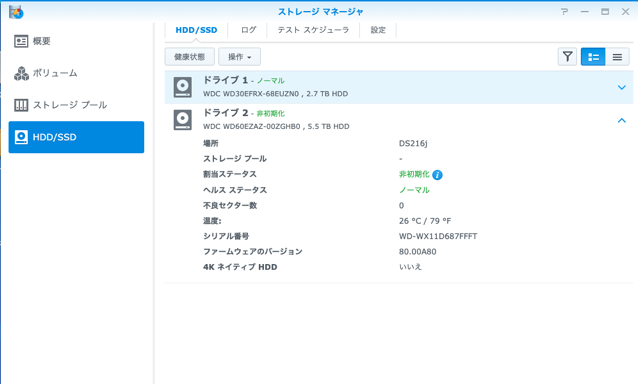
Task: Click the firmware version 80.00A80
Action: pos(417,252)
